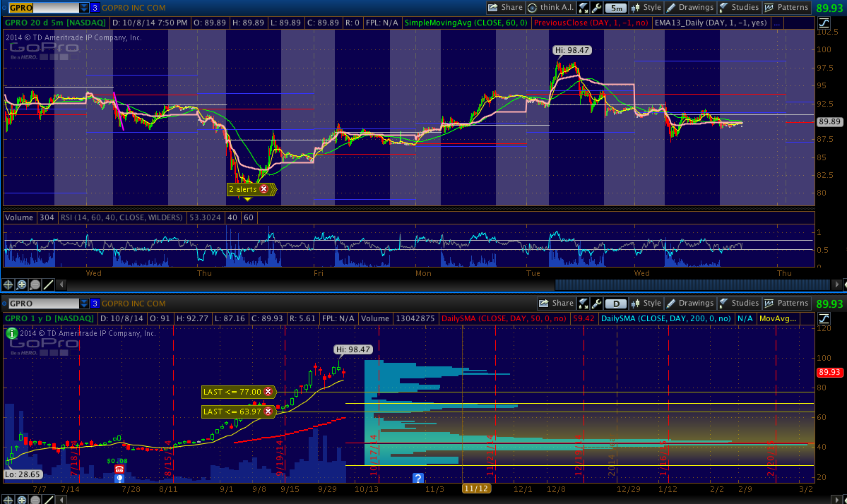Click the pan crosshair tool in upper chart
The image size is (847, 504).
pyautogui.click(x=8, y=284)
